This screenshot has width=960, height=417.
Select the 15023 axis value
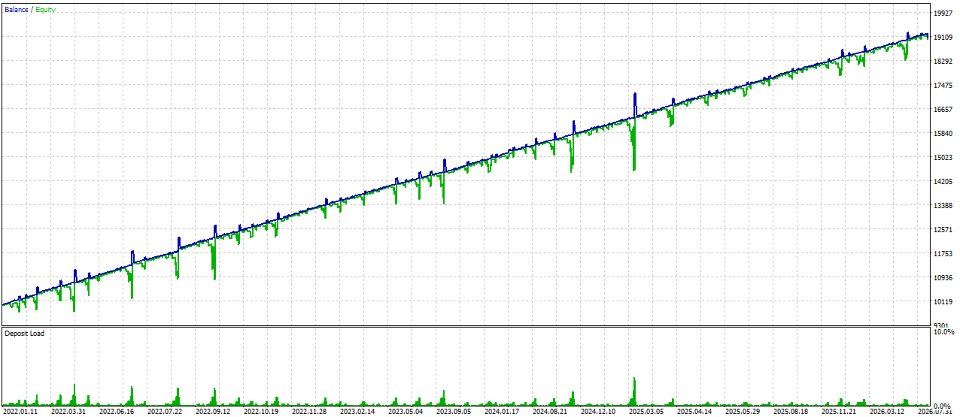(942, 157)
